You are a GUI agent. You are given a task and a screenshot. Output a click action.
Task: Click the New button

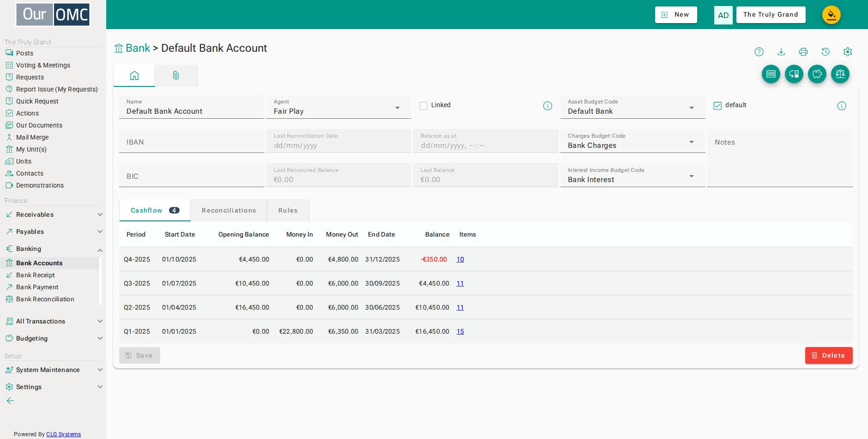point(676,15)
